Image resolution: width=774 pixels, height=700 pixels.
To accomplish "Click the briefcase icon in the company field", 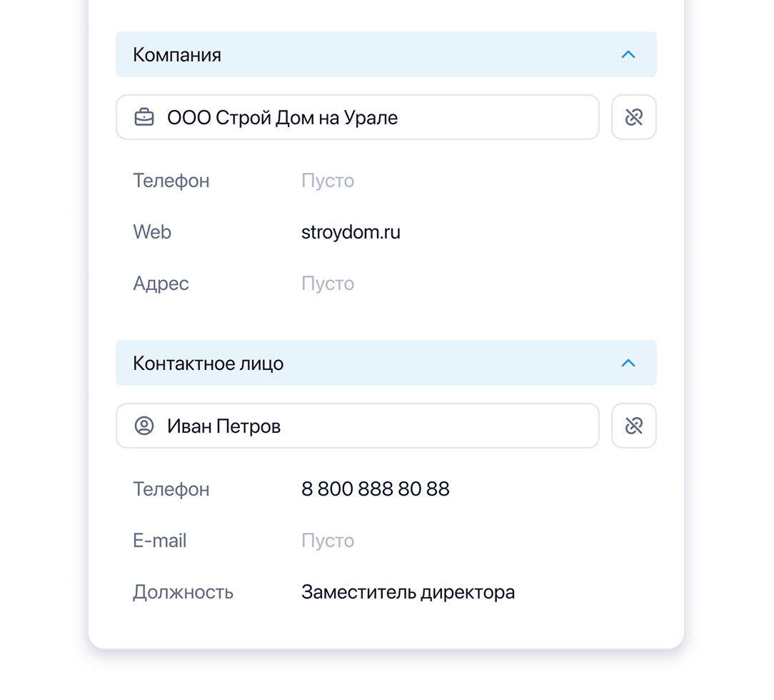I will tap(144, 117).
